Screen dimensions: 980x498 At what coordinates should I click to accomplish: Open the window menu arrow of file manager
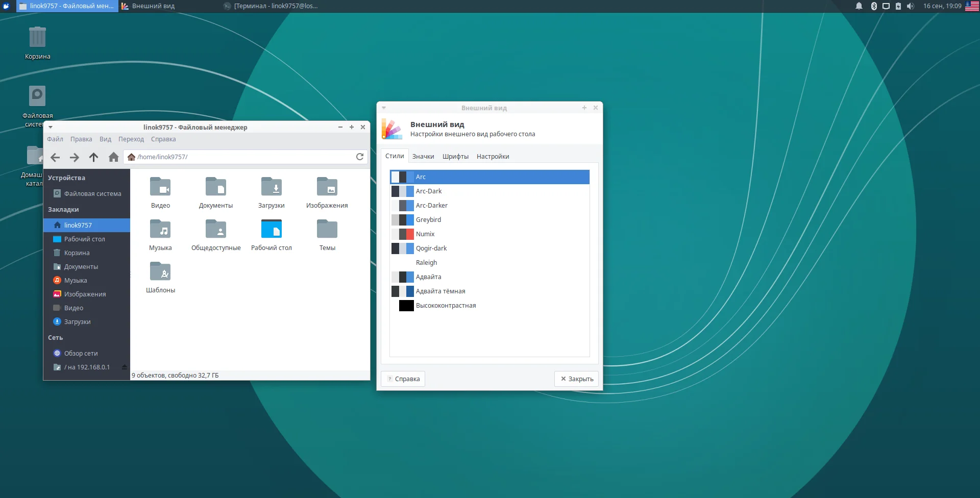point(51,127)
